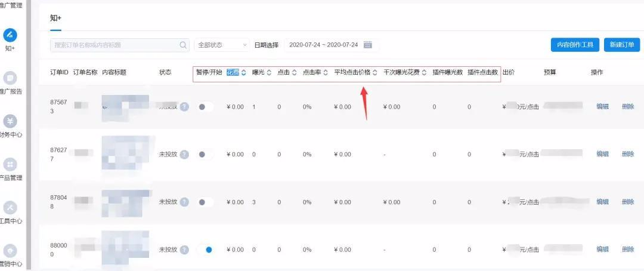The width and height of the screenshot is (644, 271).
Task: Open the 知+ sidebar icon
Action: (x=10, y=35)
